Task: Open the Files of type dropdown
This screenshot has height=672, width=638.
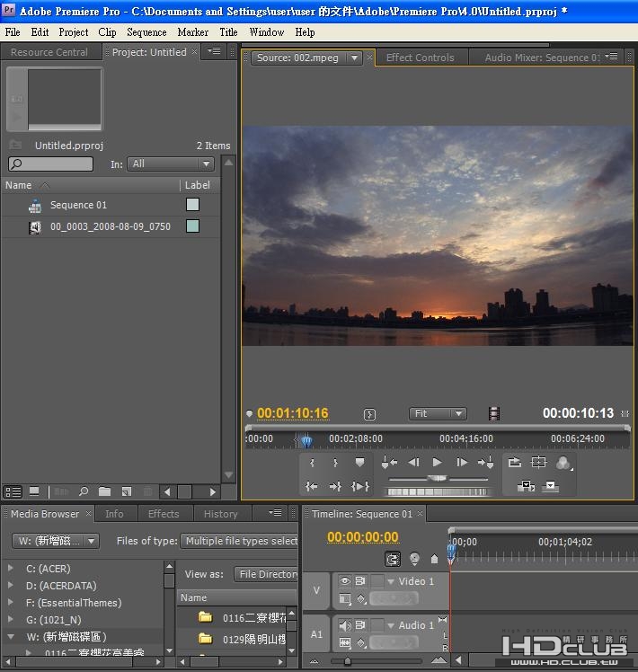Action: [240, 541]
